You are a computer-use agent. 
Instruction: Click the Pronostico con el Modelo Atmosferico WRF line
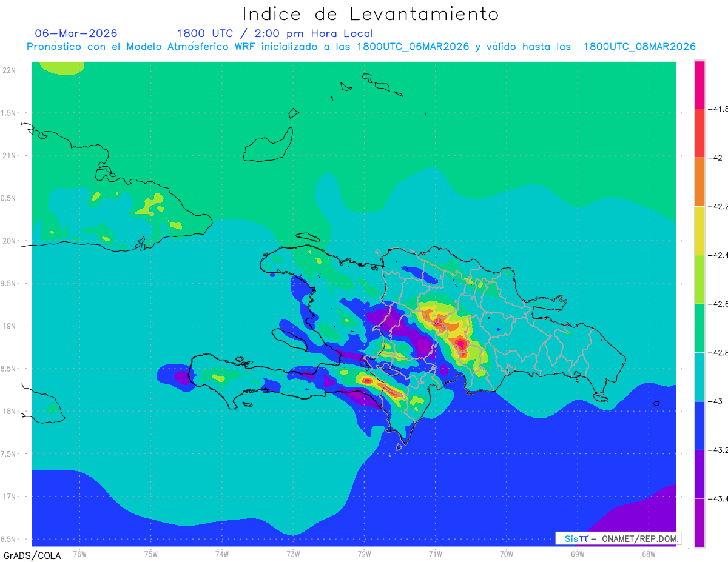point(361,47)
